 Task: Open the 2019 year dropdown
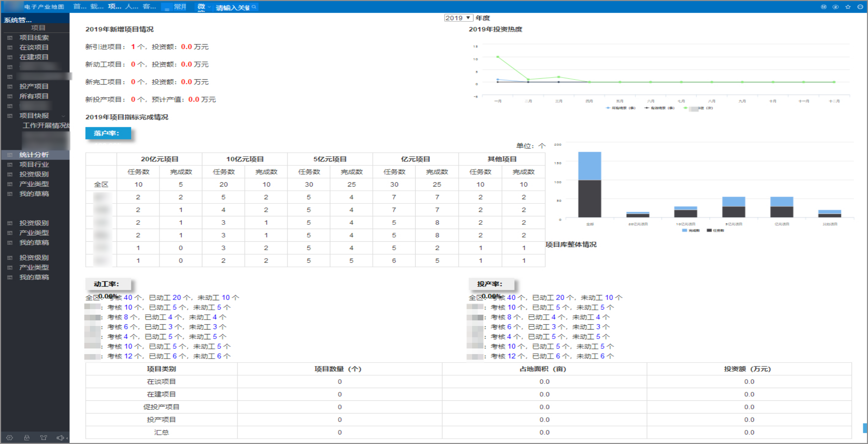point(458,18)
